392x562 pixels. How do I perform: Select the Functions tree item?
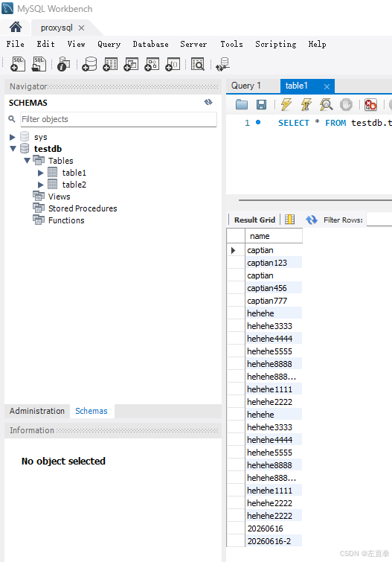click(x=66, y=220)
